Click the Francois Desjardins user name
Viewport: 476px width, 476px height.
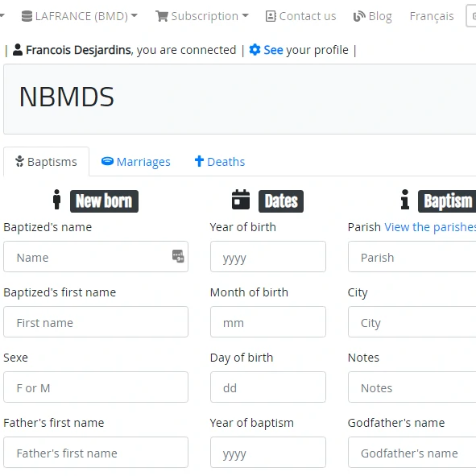[x=78, y=50]
